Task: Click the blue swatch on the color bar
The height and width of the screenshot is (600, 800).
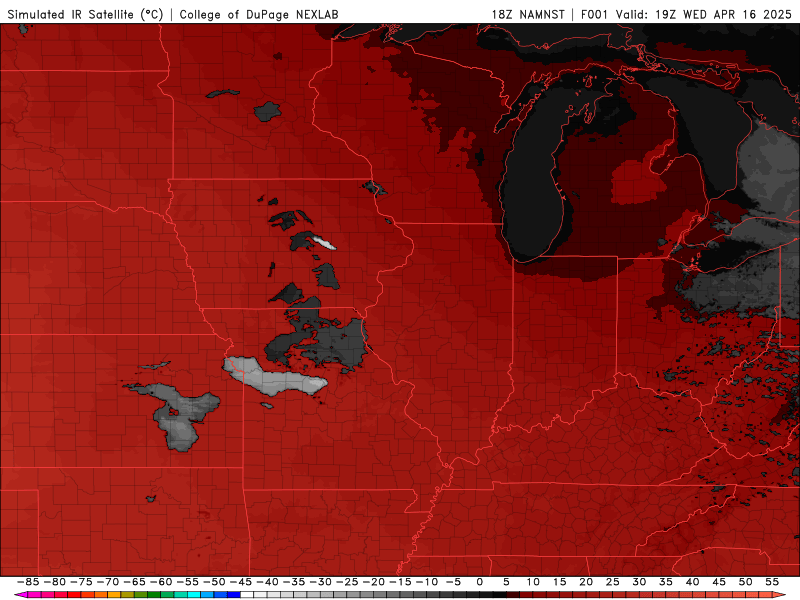Action: [234, 595]
